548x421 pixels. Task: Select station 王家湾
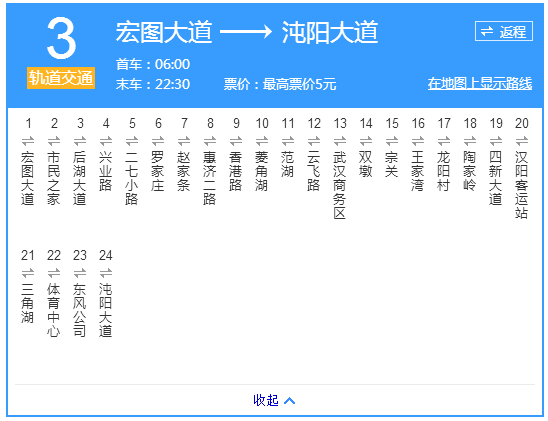tap(418, 171)
